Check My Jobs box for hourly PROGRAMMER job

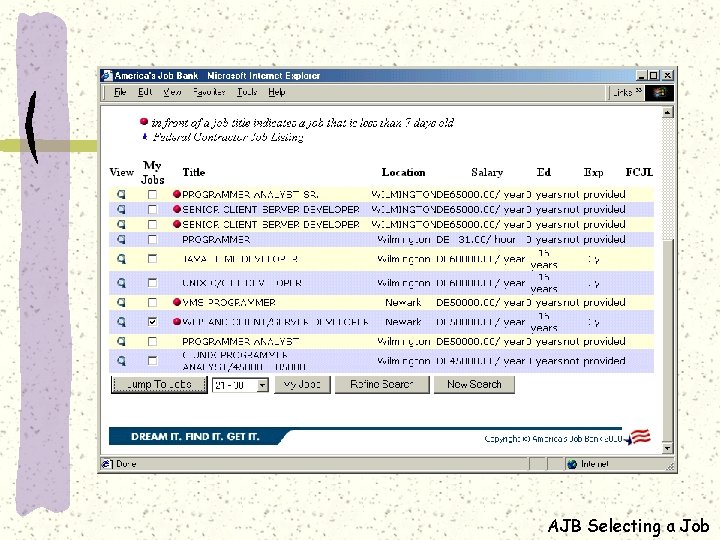[x=152, y=240]
